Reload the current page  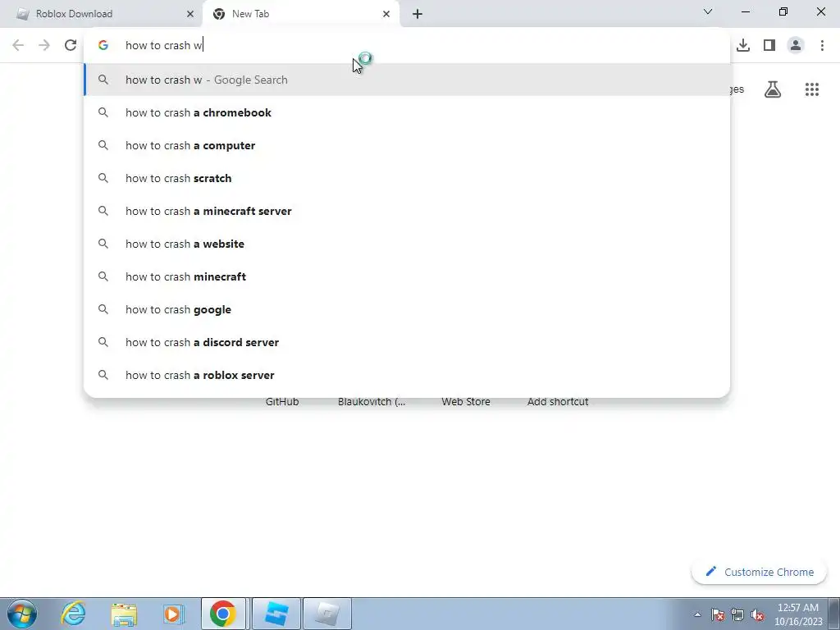tap(71, 45)
